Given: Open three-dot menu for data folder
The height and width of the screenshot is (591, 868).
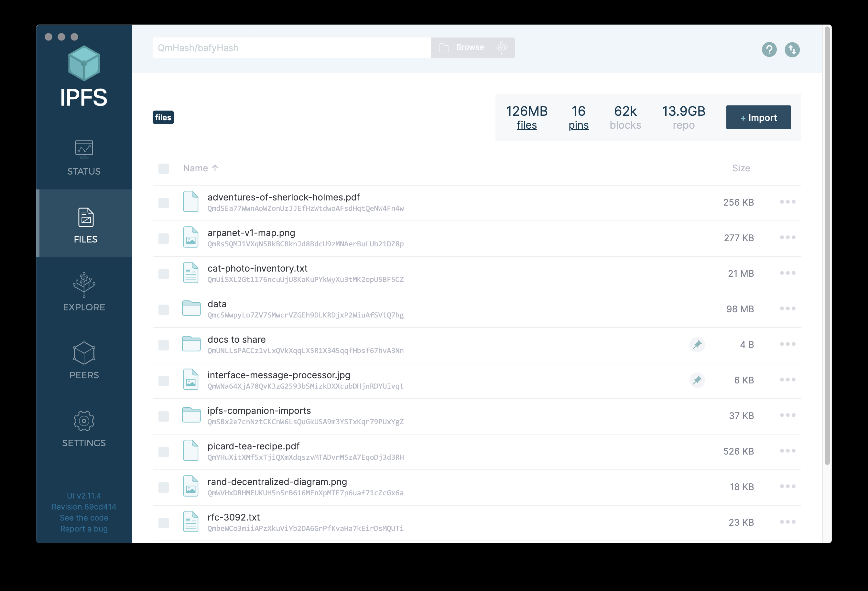Looking at the screenshot, I should coord(787,309).
